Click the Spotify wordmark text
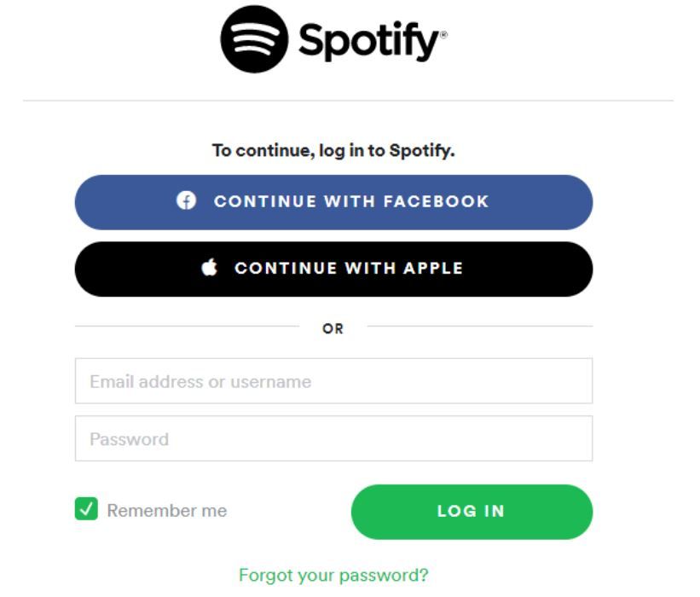Image resolution: width=700 pixels, height=597 pixels. [368, 41]
